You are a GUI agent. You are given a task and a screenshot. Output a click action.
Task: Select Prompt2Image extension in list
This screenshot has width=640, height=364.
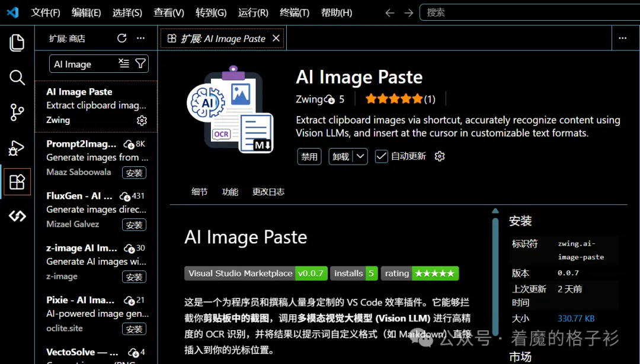97,159
